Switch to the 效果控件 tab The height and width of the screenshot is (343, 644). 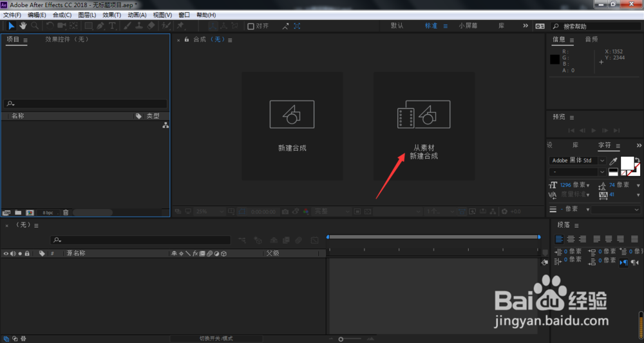(67, 39)
